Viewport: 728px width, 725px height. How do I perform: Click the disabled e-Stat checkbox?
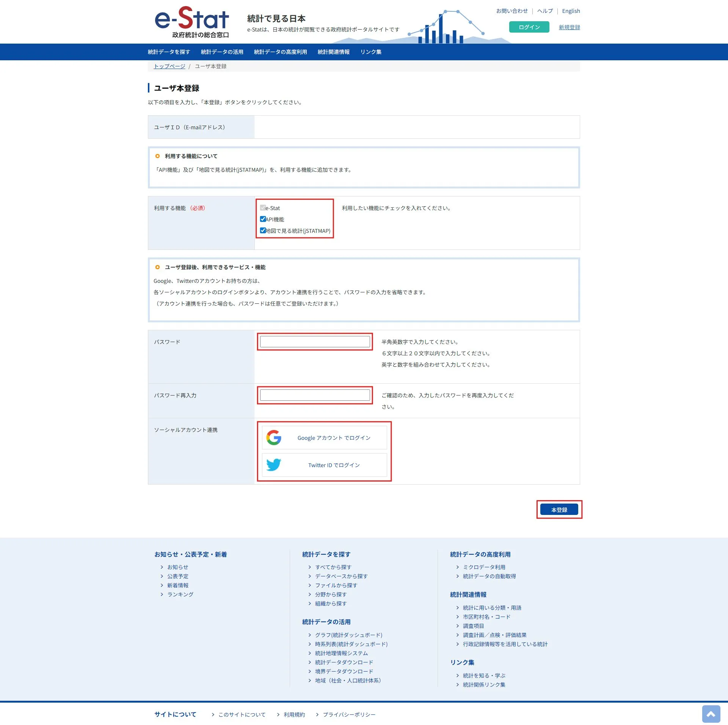[x=263, y=207]
